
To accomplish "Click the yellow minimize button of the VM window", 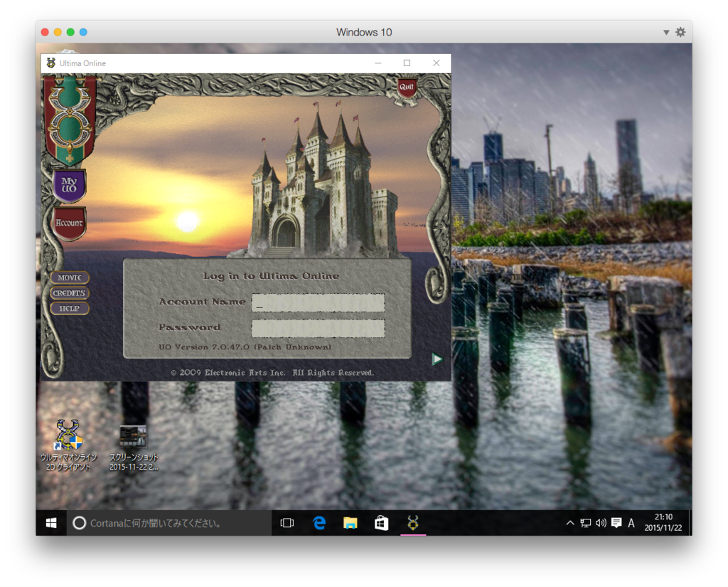I will tap(58, 32).
